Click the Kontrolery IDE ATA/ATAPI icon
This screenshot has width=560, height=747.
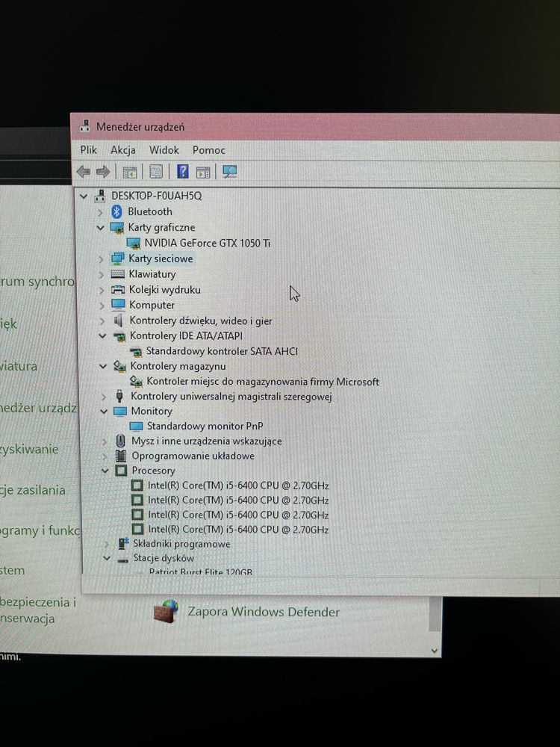click(x=119, y=336)
